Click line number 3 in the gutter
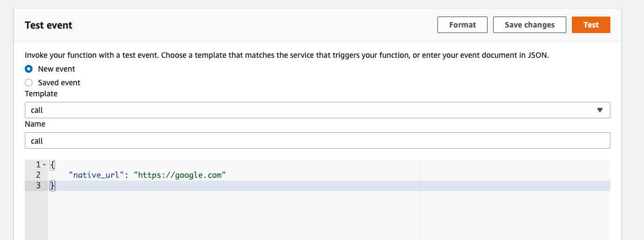The width and height of the screenshot is (644, 240). click(38, 186)
